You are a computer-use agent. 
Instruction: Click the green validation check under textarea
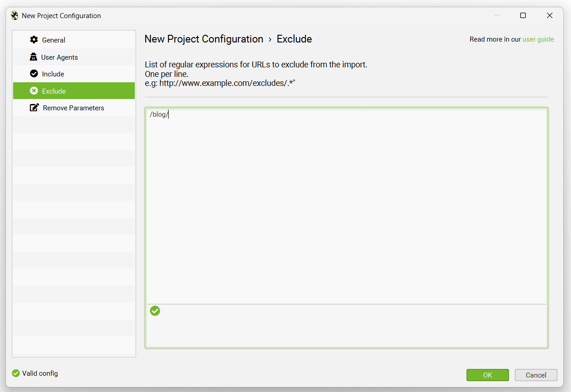155,311
